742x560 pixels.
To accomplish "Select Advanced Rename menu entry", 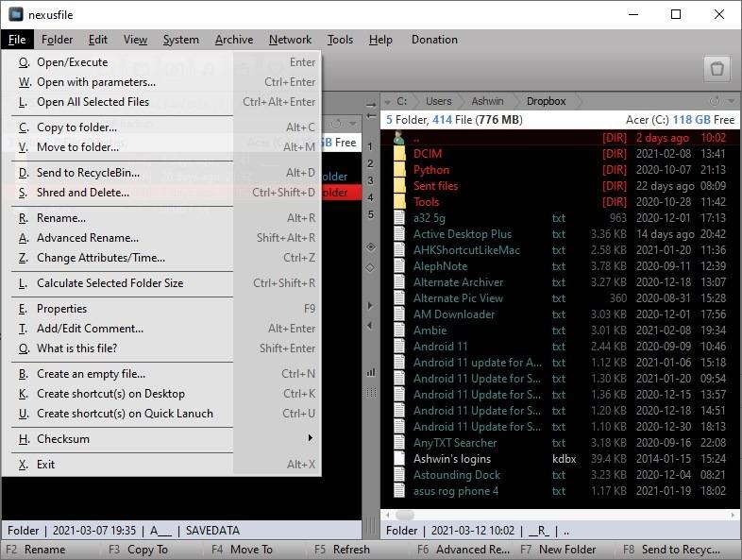I will tap(161, 238).
